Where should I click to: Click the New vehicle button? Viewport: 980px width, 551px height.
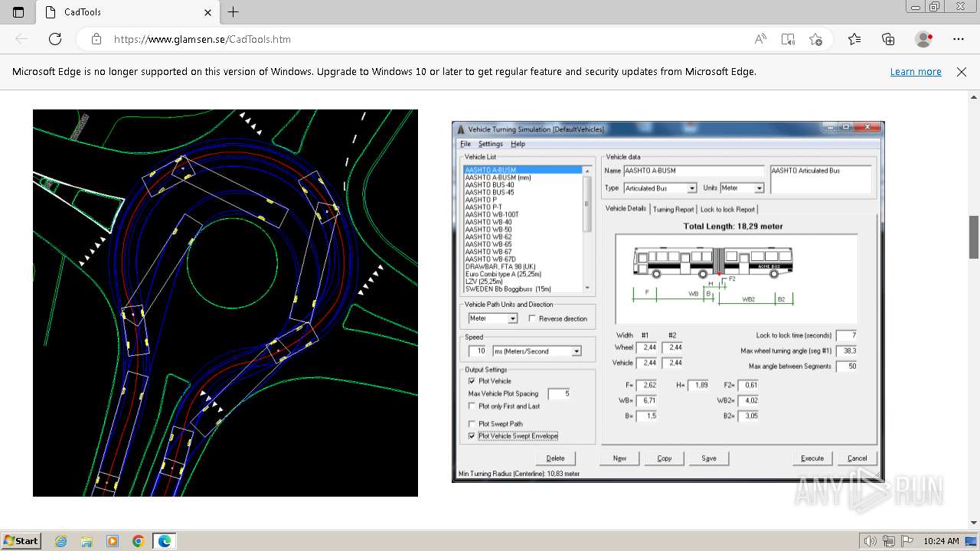coord(619,458)
